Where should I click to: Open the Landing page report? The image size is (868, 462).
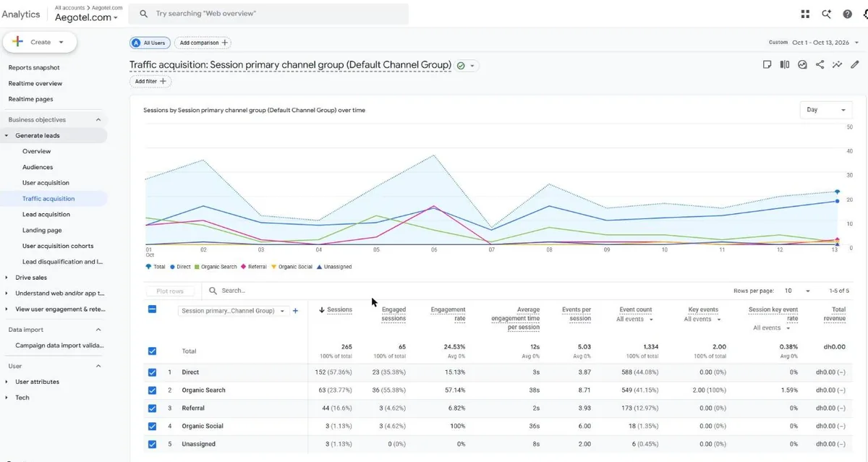(42, 231)
